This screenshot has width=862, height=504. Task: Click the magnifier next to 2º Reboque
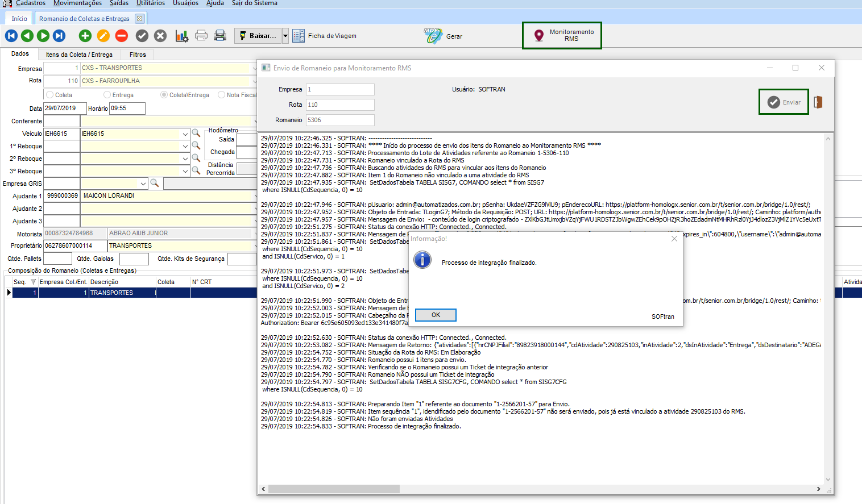point(196,158)
